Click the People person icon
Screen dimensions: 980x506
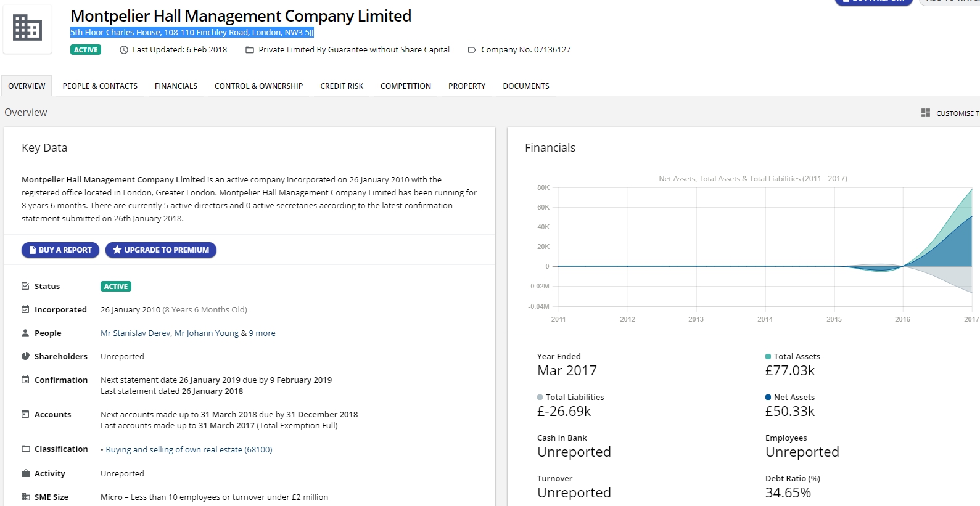(x=25, y=333)
